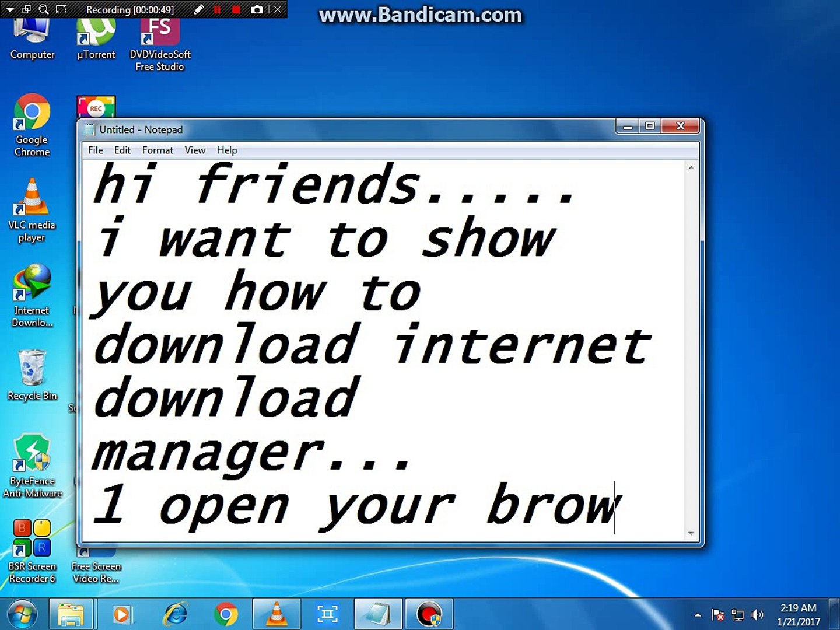Click the Bandicam recorder taskbar icon
The height and width of the screenshot is (630, 840).
click(429, 614)
